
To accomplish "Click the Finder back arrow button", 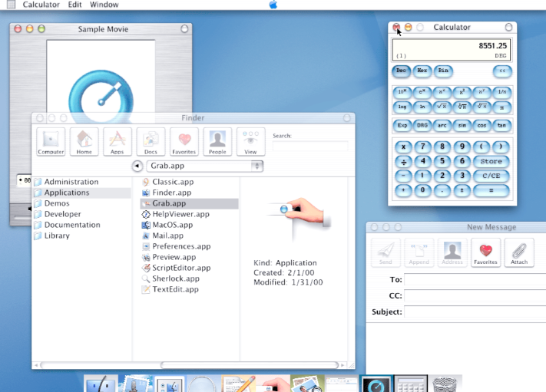I will [137, 166].
